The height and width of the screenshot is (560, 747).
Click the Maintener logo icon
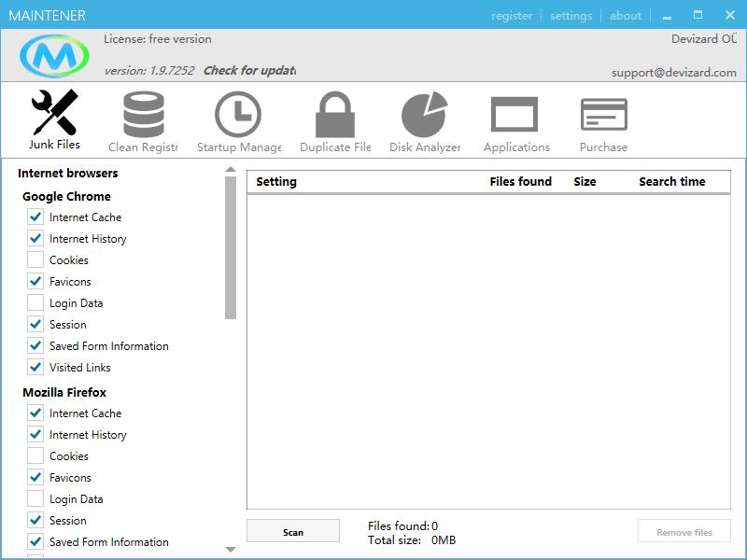(55, 58)
